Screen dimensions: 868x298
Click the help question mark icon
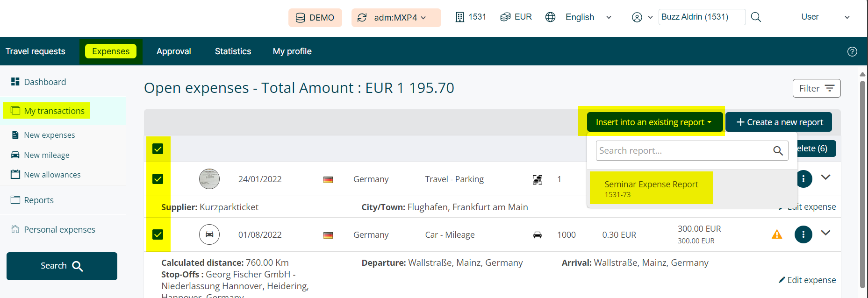(852, 52)
